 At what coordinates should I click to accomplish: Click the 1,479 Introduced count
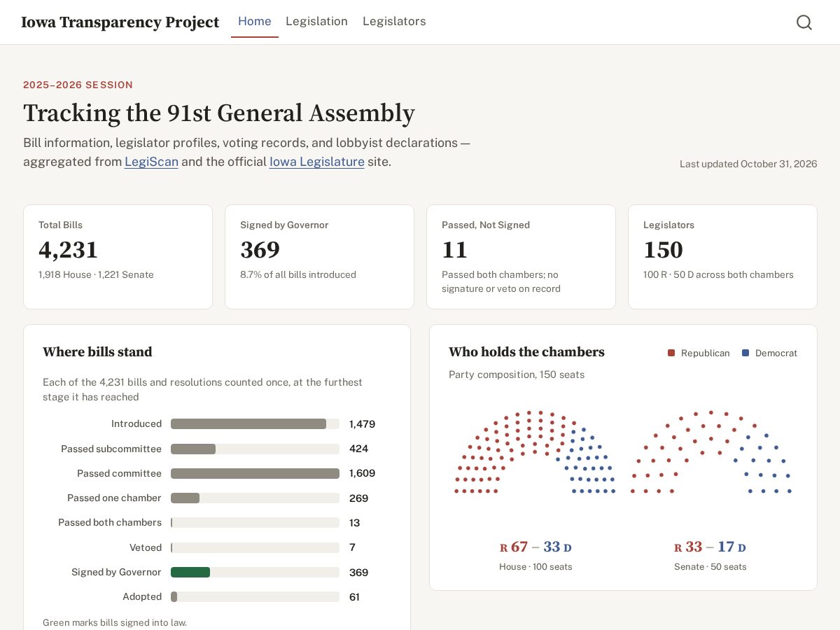point(362,424)
